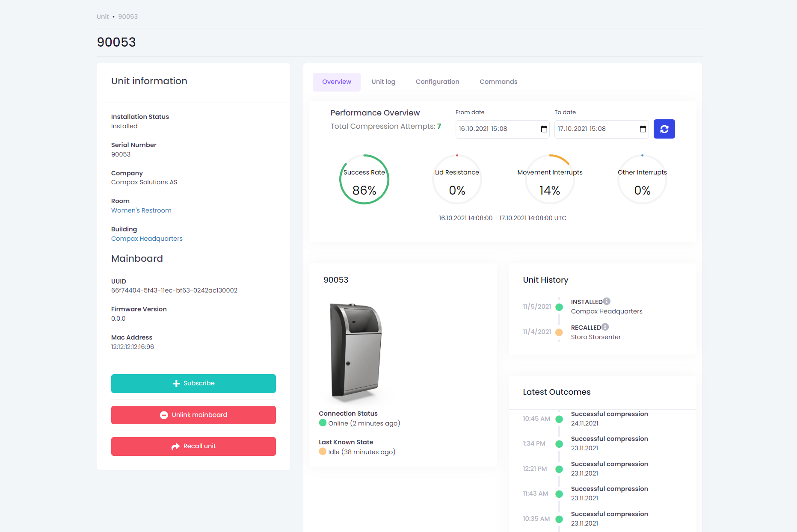This screenshot has height=532, width=797.
Task: Click the info icon beside RECALLED
Action: [605, 327]
